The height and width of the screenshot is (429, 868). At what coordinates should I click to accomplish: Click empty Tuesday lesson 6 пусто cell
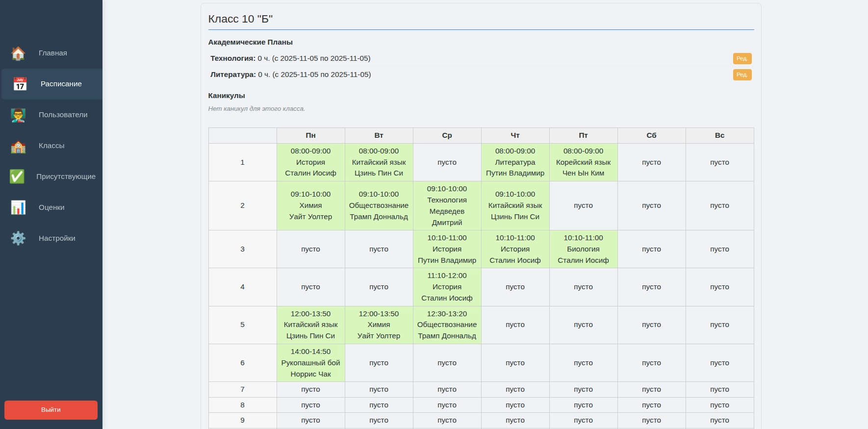tap(379, 363)
